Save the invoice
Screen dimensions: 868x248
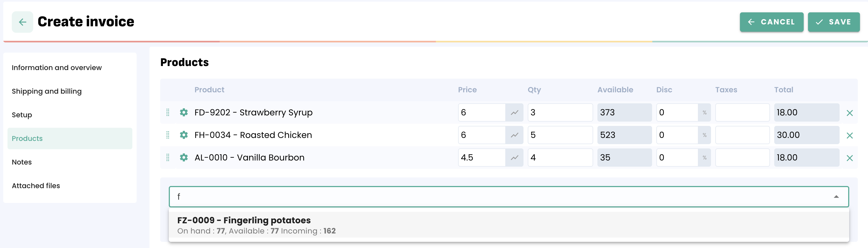834,22
